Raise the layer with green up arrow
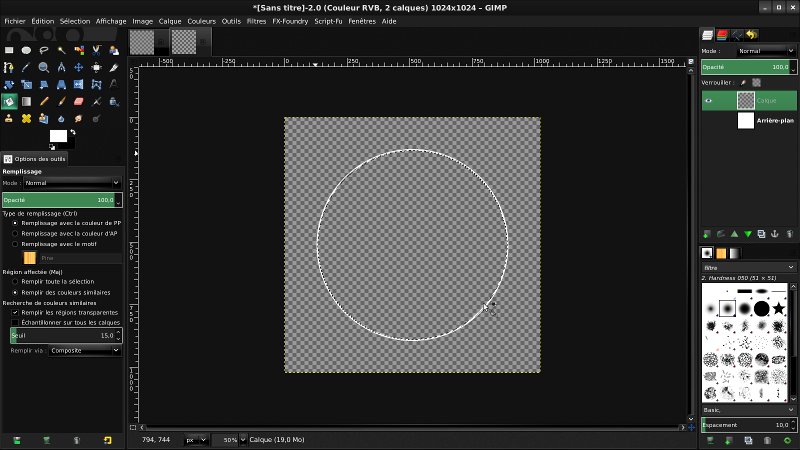 (734, 234)
